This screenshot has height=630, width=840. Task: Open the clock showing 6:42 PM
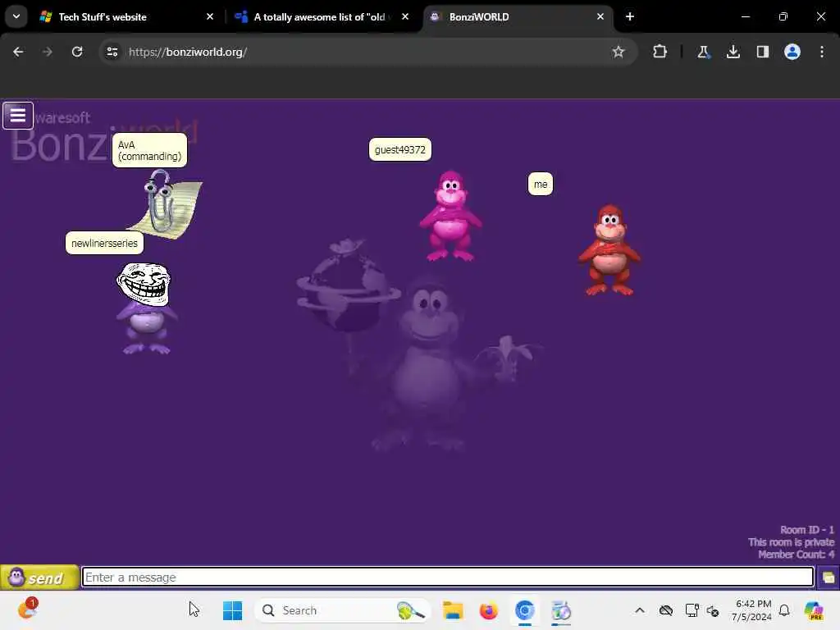click(751, 610)
